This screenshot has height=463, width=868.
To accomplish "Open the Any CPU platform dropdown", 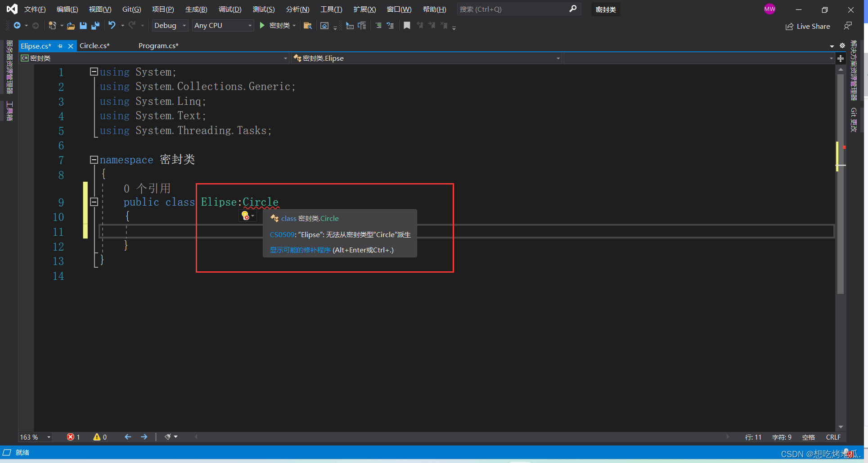I will (x=223, y=26).
